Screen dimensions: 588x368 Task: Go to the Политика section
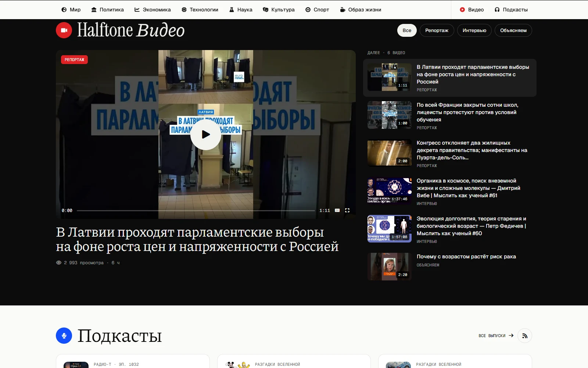pos(107,10)
